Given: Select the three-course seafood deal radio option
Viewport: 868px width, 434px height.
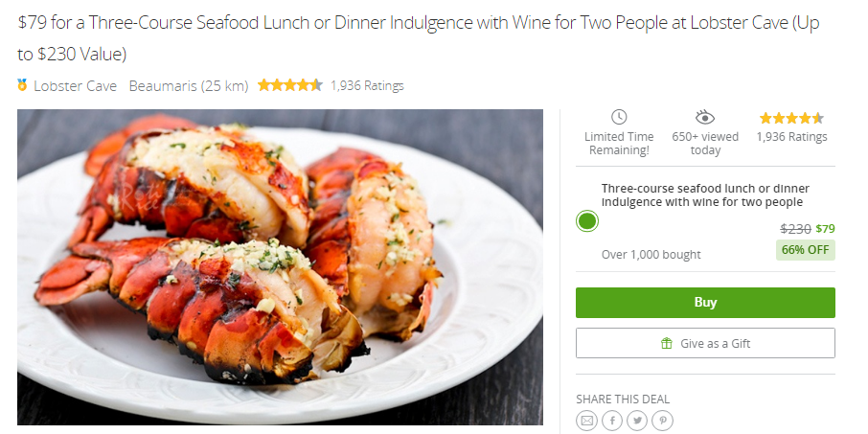Looking at the screenshot, I should [586, 221].
